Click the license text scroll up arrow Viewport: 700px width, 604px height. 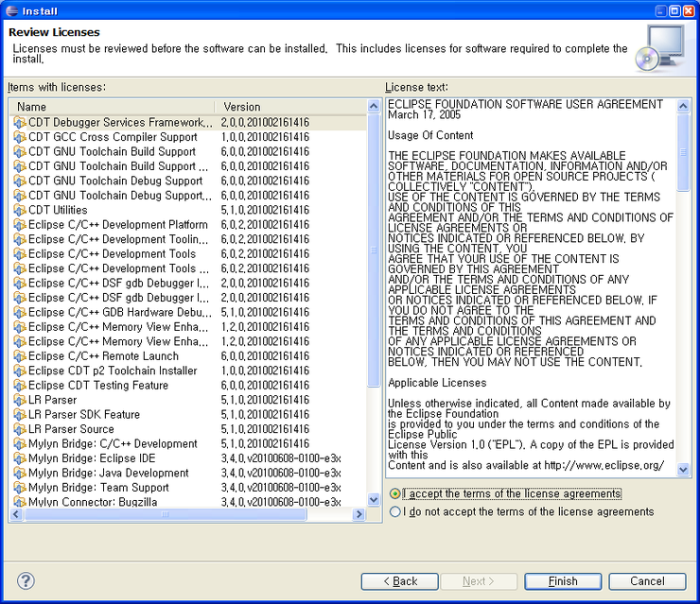tap(683, 106)
